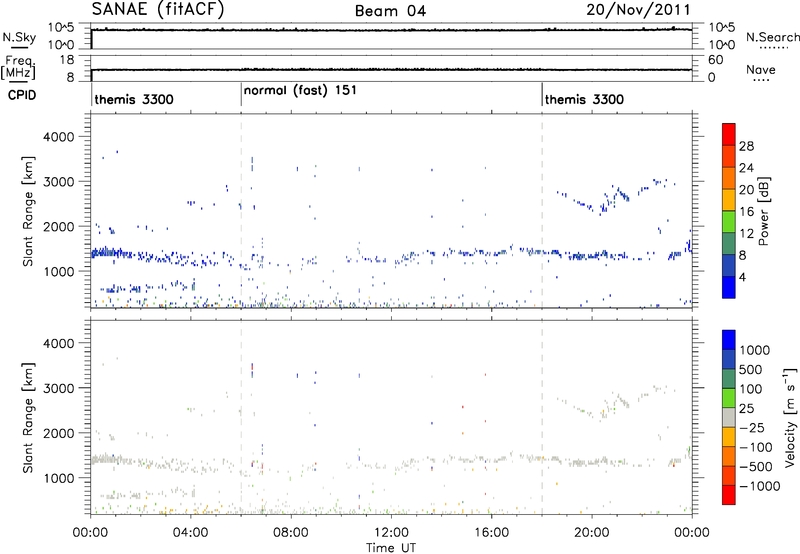The width and height of the screenshot is (800, 554).
Task: Click the yellow 16-20 dB Power colorbar segment
Action: tap(729, 199)
